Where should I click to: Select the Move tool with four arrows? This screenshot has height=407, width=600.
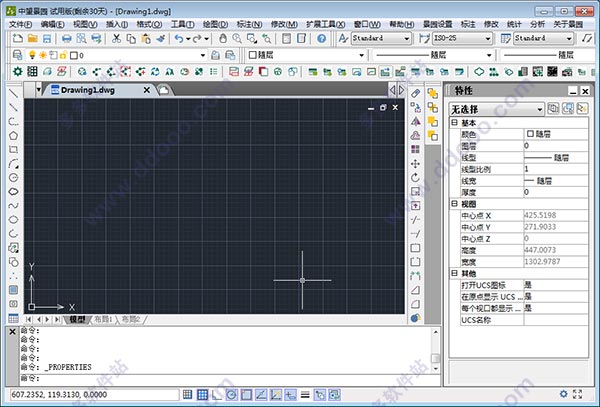tap(416, 164)
